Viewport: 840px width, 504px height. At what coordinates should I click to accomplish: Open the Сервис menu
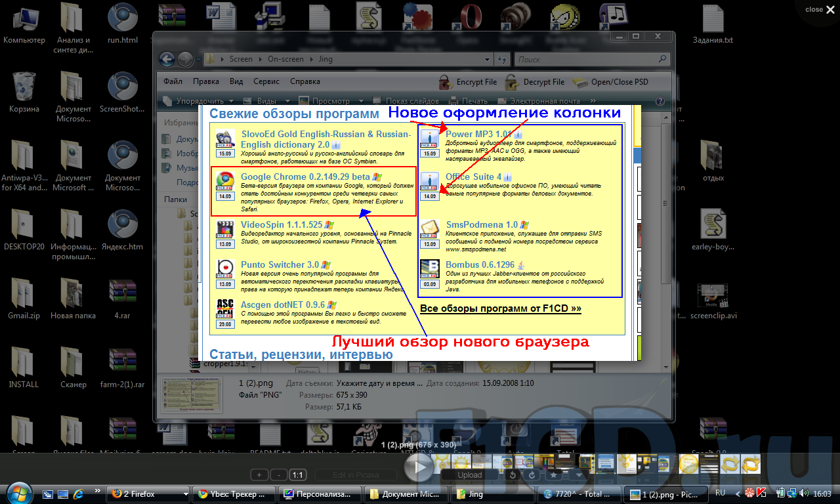coord(266,82)
